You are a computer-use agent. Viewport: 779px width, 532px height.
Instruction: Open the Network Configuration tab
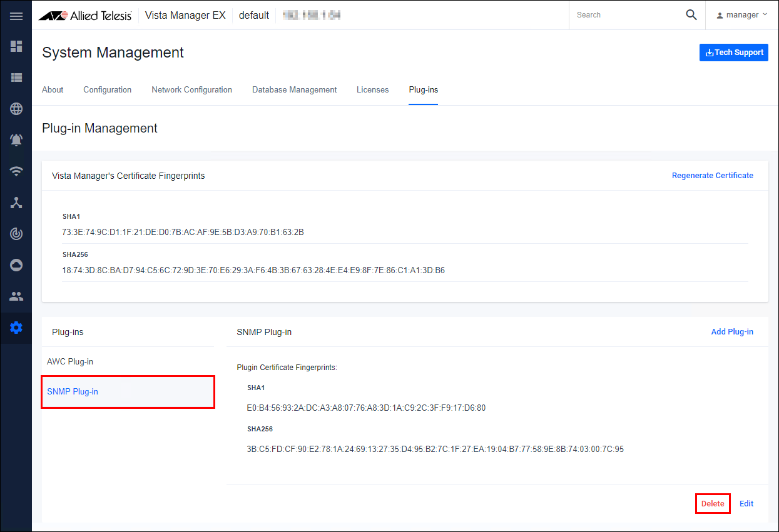(191, 90)
